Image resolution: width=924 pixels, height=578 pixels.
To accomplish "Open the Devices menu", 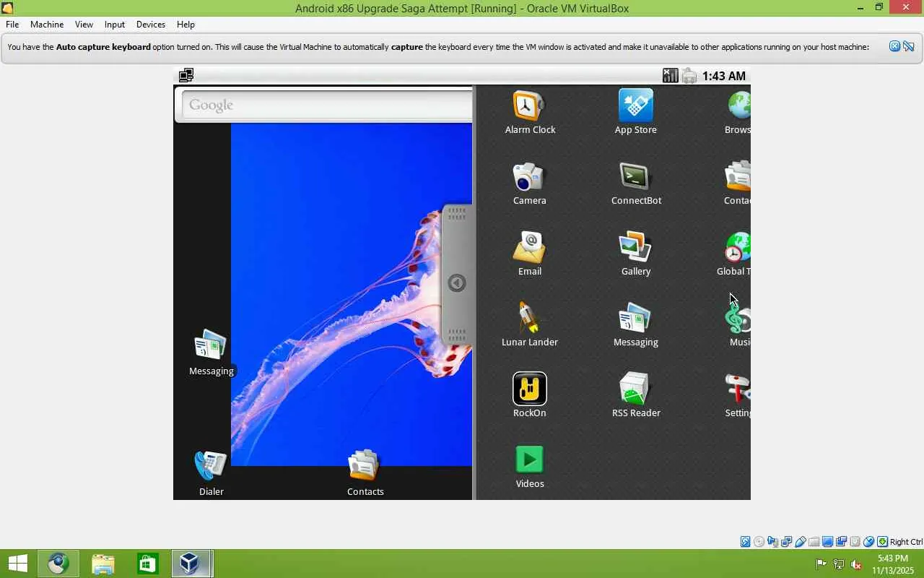I will (151, 24).
